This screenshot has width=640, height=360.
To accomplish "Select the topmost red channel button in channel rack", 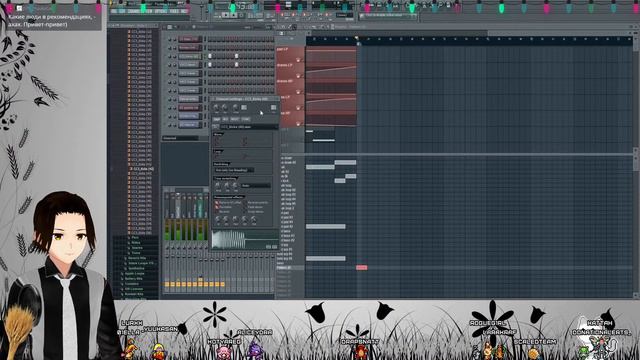I will (190, 39).
